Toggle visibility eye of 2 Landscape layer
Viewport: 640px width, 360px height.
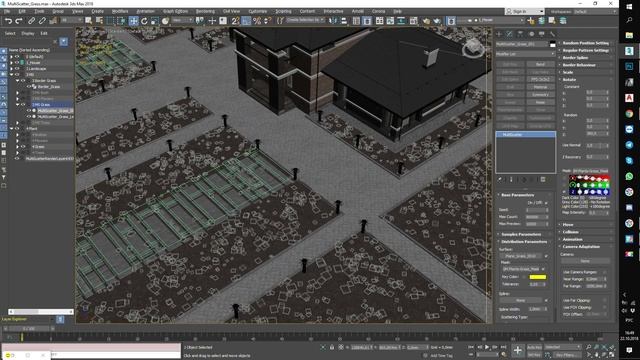17,69
